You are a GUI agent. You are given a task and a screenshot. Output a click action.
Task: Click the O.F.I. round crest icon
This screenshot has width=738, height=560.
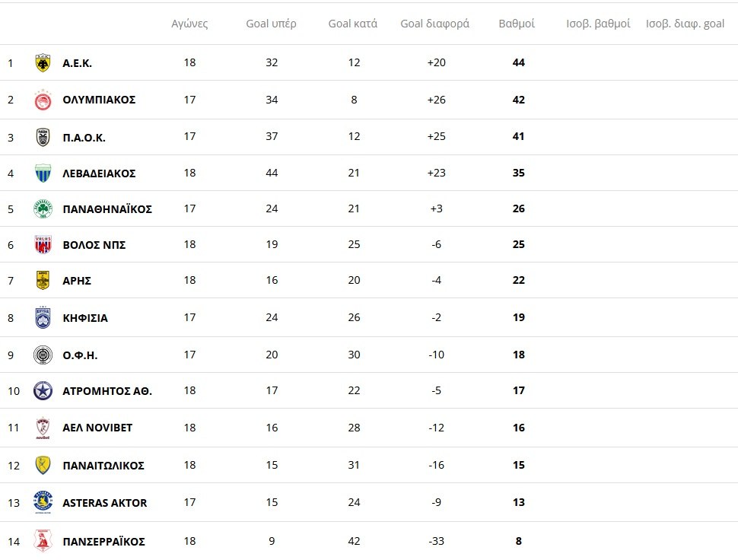click(x=43, y=355)
